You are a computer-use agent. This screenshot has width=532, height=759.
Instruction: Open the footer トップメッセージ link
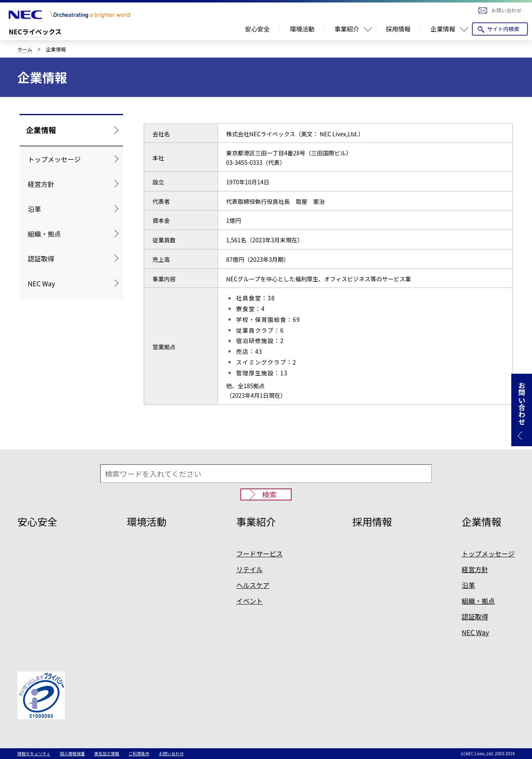click(488, 554)
